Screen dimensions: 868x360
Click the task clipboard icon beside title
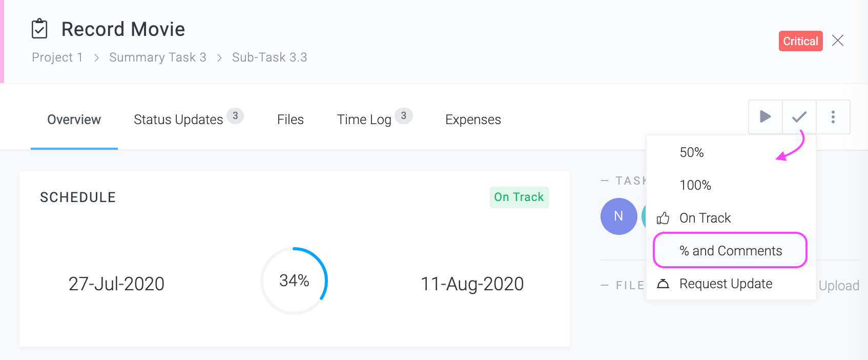coord(39,29)
